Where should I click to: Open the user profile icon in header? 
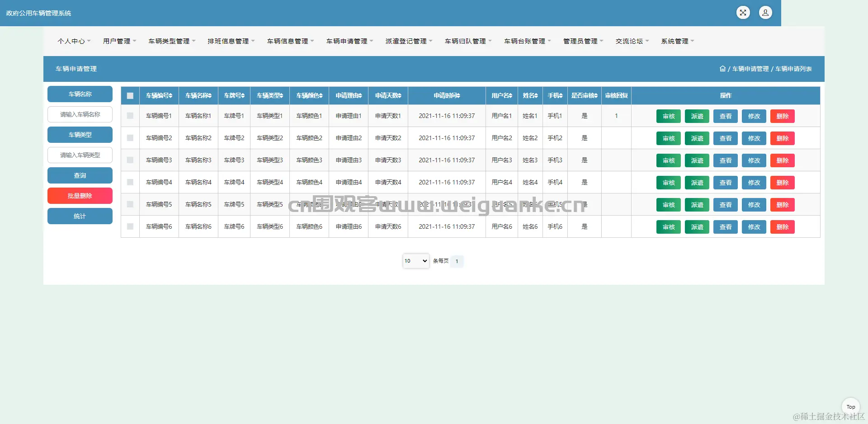coord(765,13)
